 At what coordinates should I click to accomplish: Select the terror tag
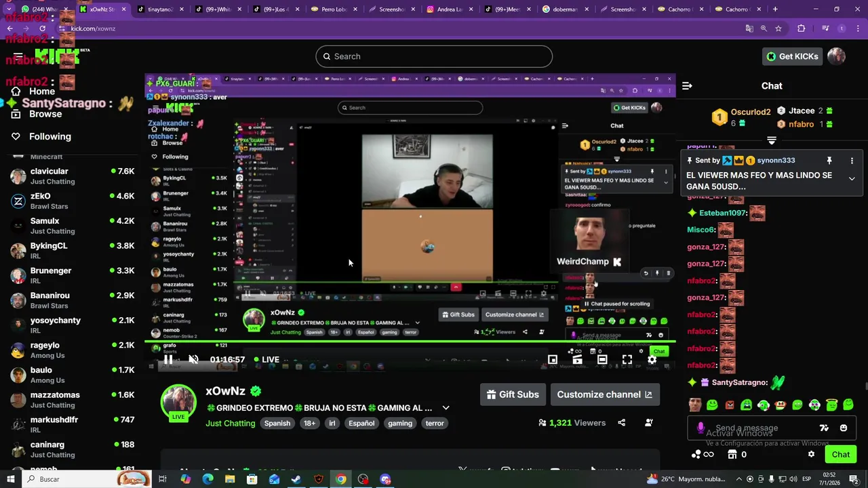tap(435, 423)
